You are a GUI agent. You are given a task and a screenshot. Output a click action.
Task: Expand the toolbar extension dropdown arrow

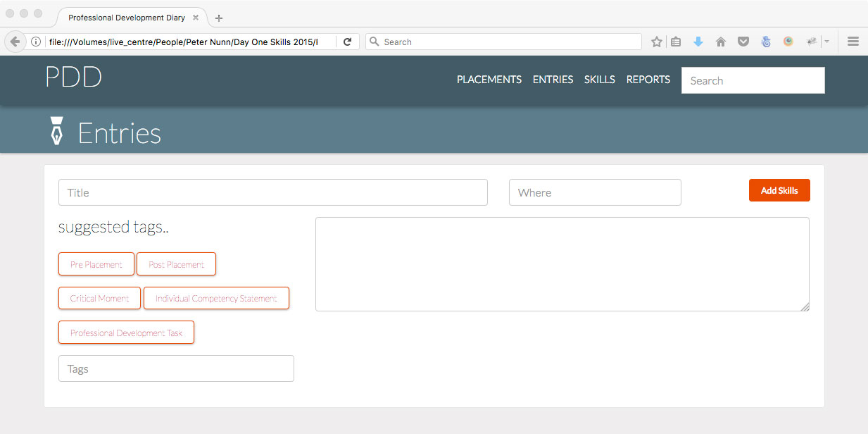827,42
